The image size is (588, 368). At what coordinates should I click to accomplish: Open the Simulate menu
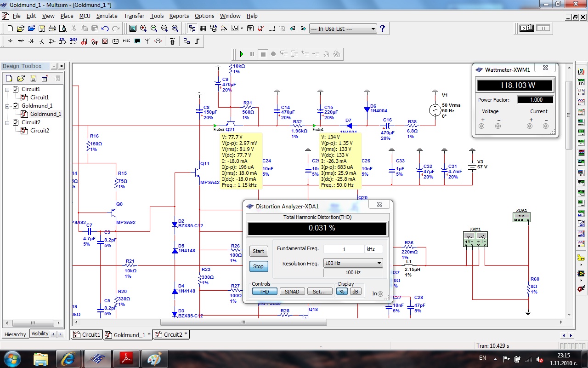point(107,16)
